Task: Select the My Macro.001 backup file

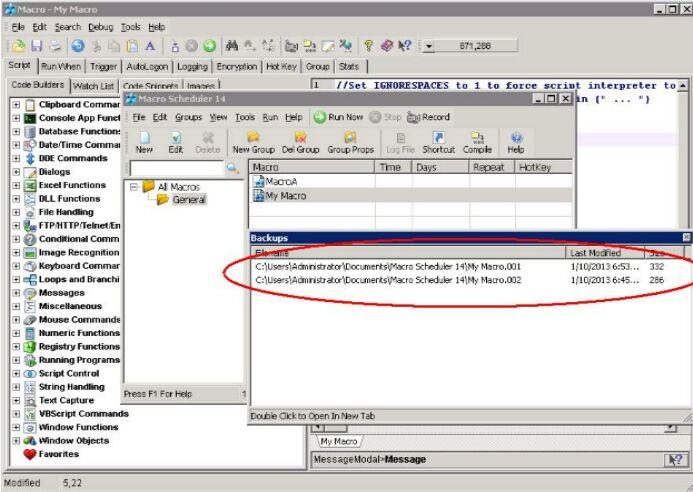Action: point(388,267)
